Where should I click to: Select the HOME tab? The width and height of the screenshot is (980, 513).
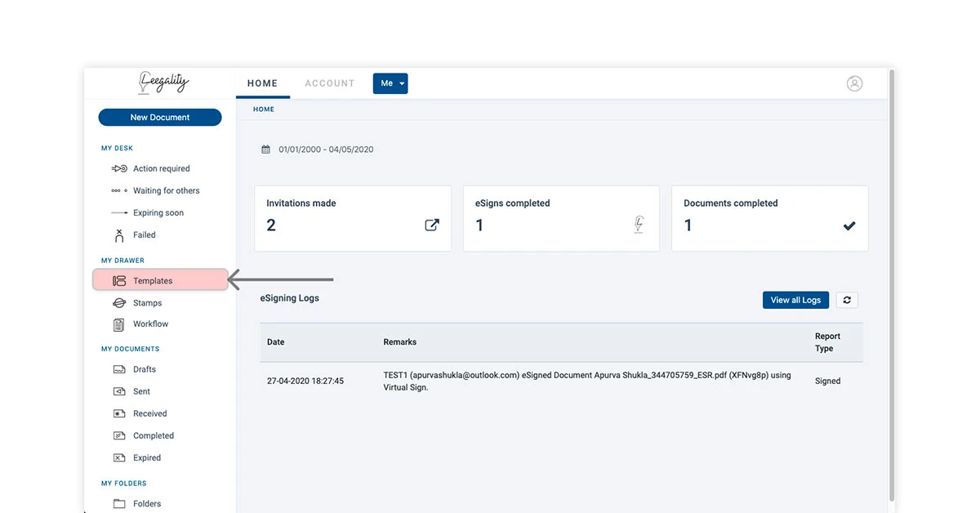coord(262,83)
